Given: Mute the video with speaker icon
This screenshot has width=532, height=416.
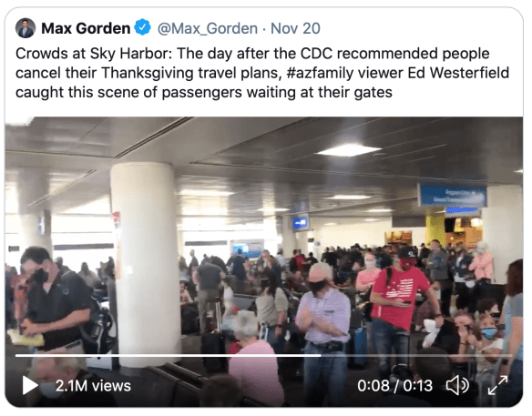Looking at the screenshot, I should [457, 385].
